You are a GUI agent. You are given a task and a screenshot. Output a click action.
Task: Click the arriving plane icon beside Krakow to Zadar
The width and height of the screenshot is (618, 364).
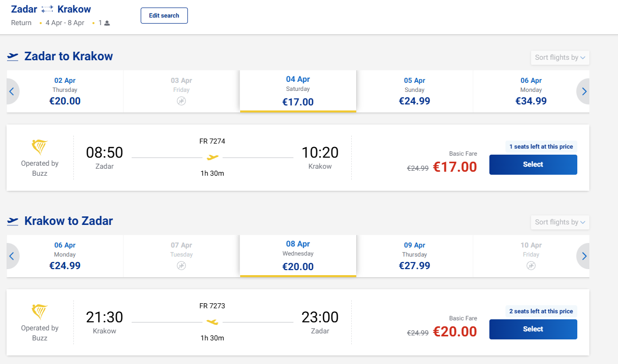(13, 221)
